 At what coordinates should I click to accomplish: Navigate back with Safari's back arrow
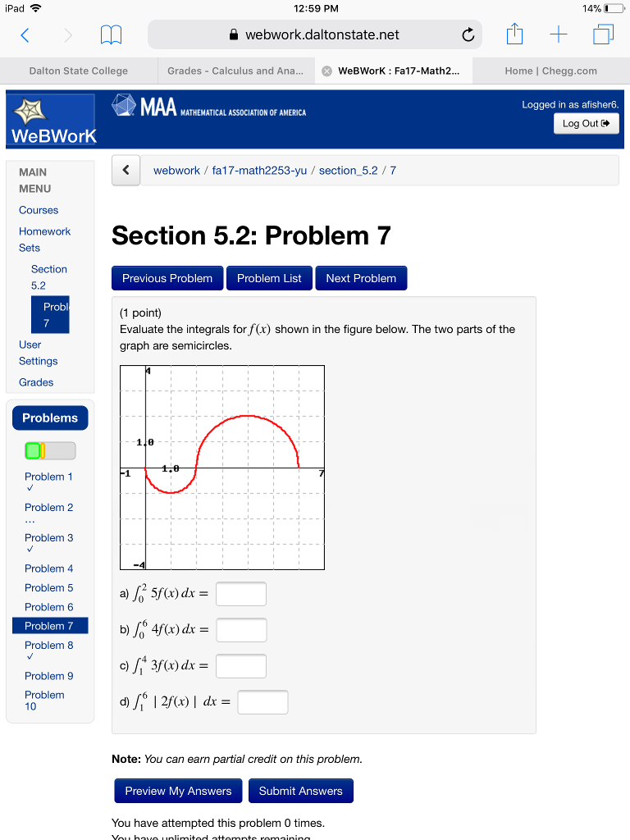[25, 34]
